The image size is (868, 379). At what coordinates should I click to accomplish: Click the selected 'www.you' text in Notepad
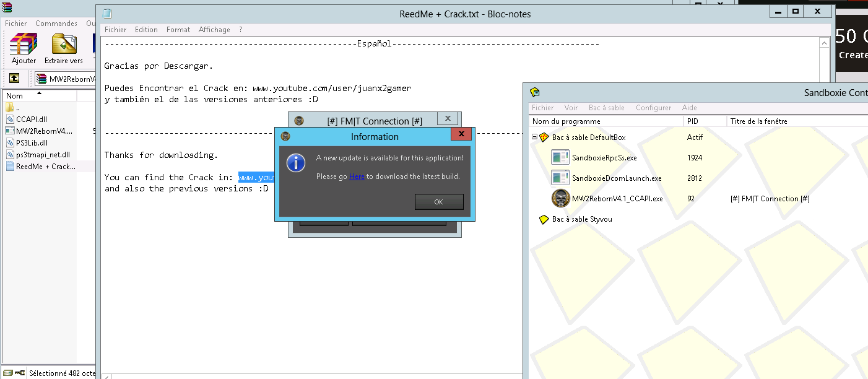(x=256, y=178)
